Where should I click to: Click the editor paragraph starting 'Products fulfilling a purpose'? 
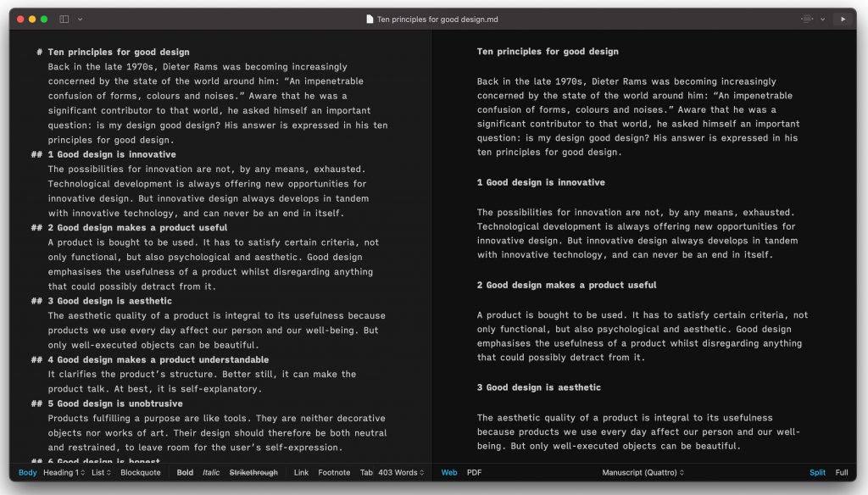click(217, 433)
